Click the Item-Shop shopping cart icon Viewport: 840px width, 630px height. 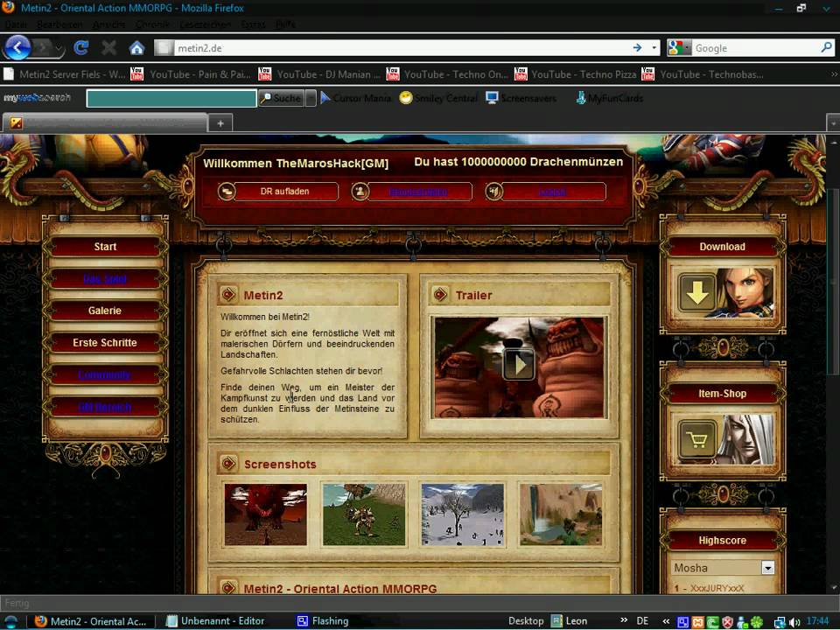point(697,439)
